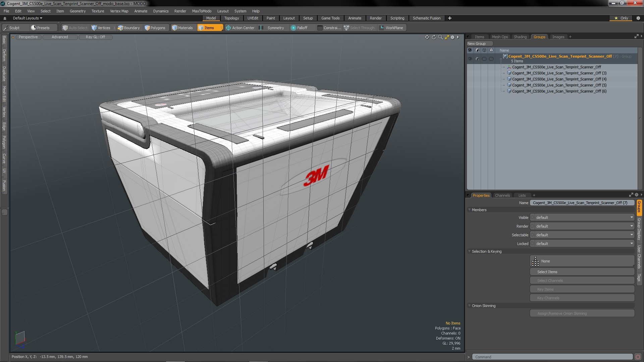Click the record button beside the Command field
Screen dimensions: 644x362
click(x=638, y=357)
